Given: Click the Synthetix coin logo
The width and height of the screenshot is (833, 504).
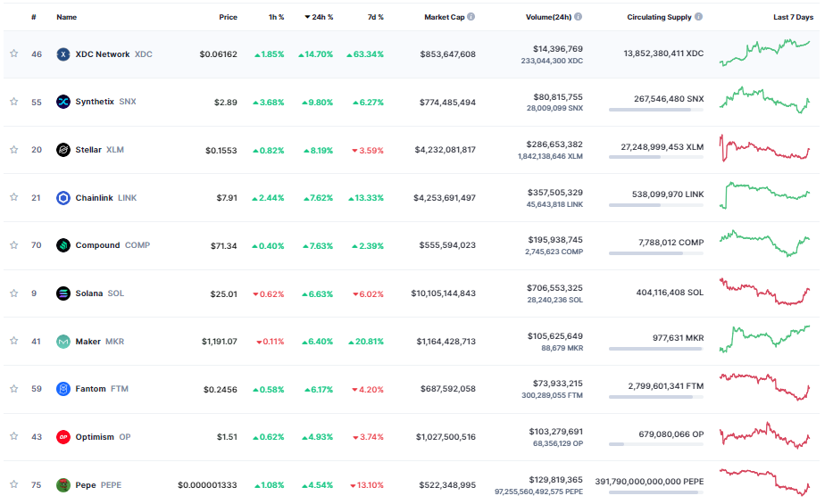Looking at the screenshot, I should pos(63,102).
